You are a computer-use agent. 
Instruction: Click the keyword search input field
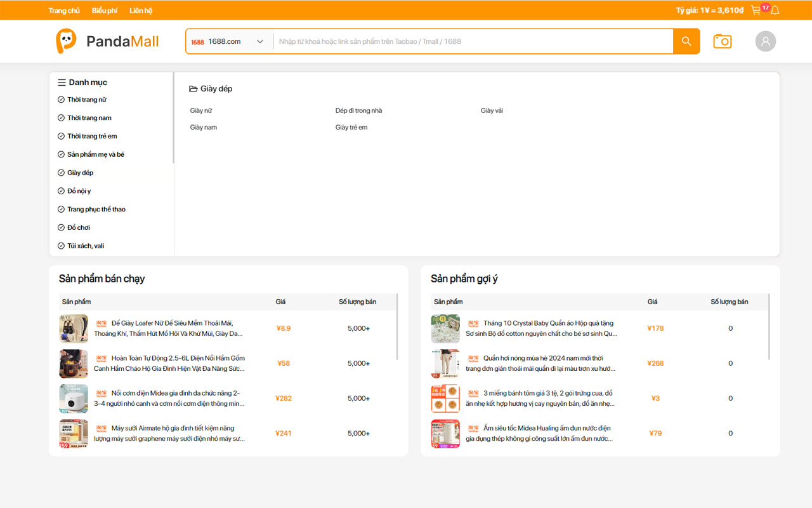(x=473, y=41)
